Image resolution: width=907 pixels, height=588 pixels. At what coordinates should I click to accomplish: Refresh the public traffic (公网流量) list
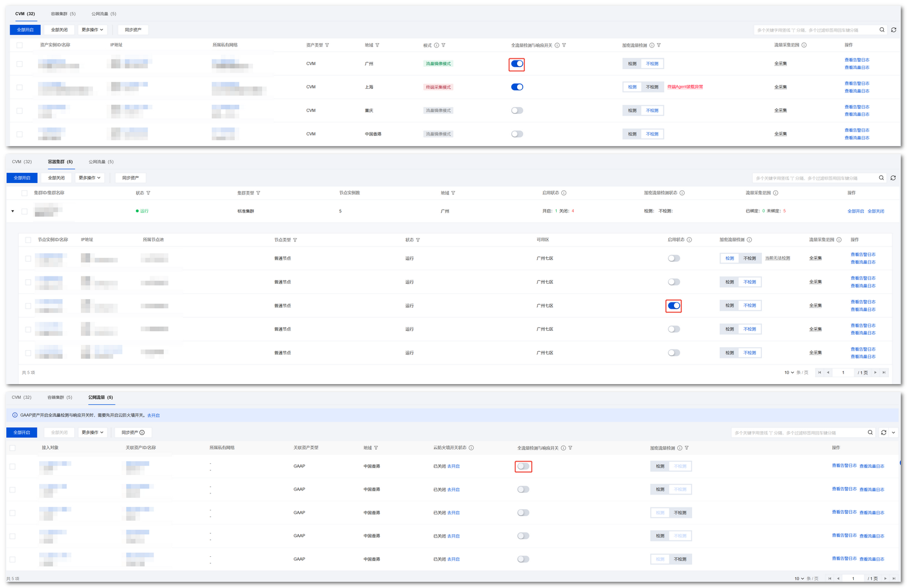[x=883, y=433]
